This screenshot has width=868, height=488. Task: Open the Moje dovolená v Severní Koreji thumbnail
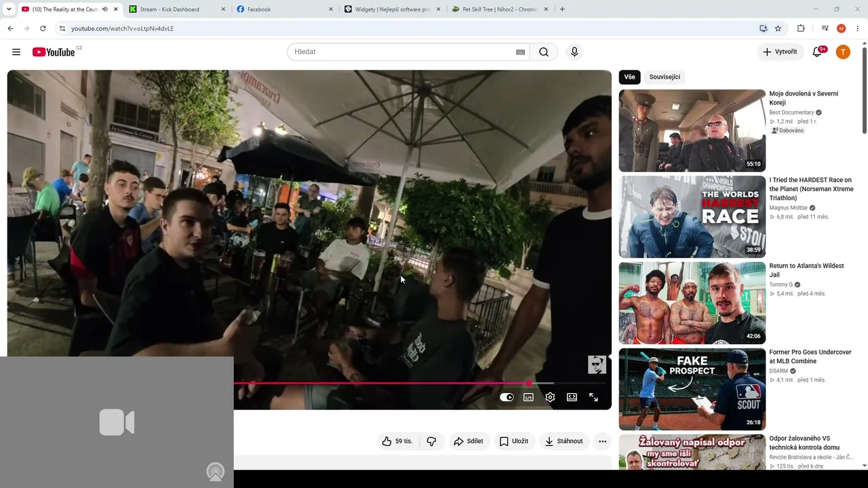click(x=692, y=131)
